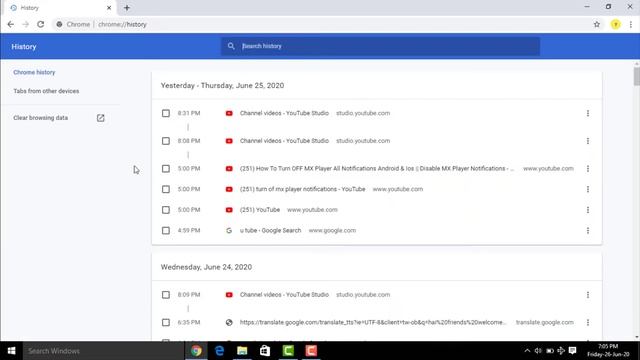Click the browser back arrow
The width and height of the screenshot is (640, 360).
(x=11, y=24)
